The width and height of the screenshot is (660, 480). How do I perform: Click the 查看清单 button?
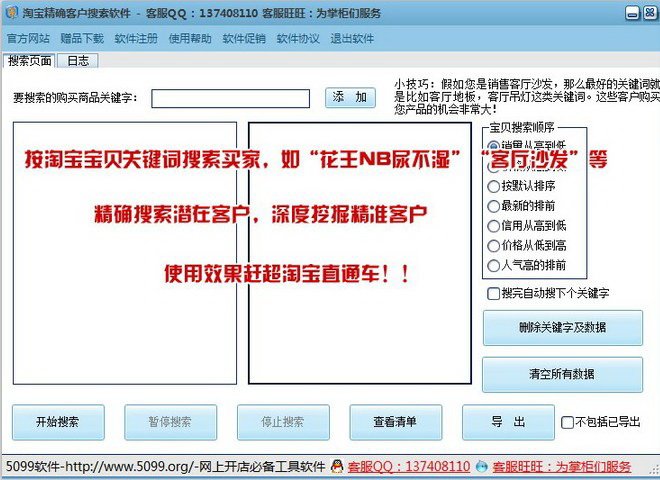[396, 422]
